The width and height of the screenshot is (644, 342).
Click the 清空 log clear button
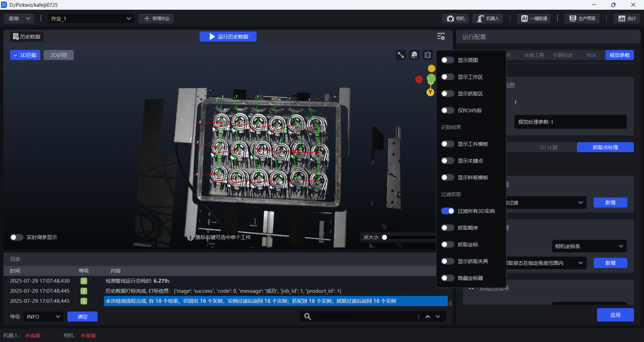pos(82,317)
